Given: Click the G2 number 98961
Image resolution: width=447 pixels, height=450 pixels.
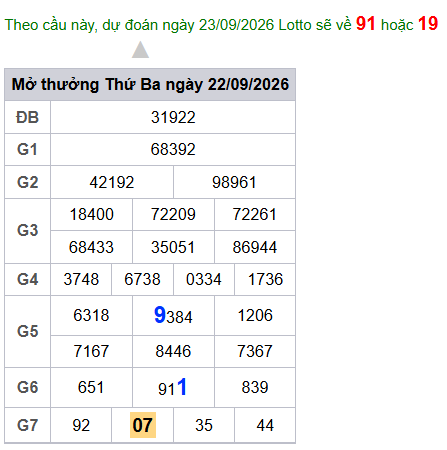Looking at the screenshot, I should pos(234,182).
